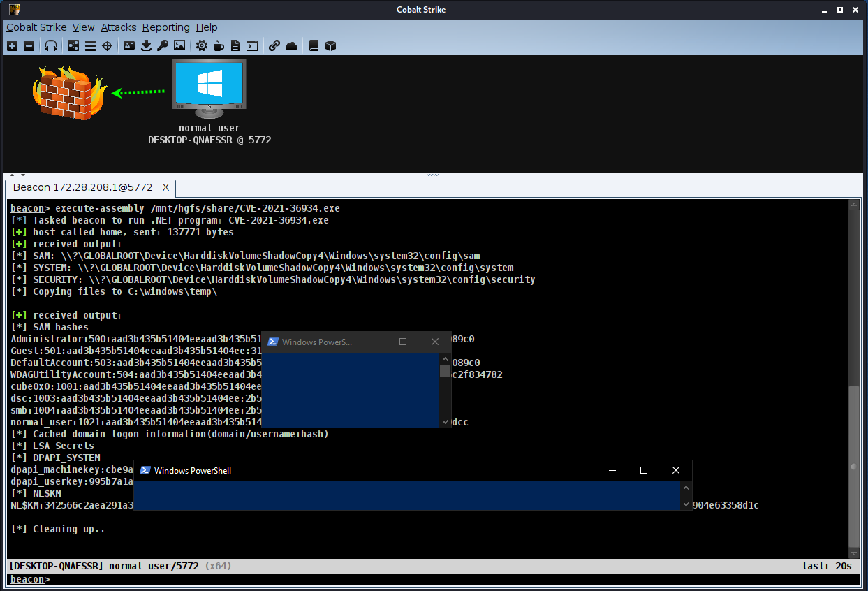Open the View menu
The image size is (868, 591).
pyautogui.click(x=83, y=27)
